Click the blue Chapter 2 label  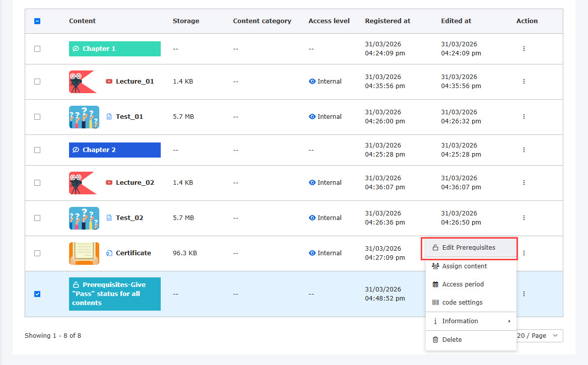click(114, 150)
